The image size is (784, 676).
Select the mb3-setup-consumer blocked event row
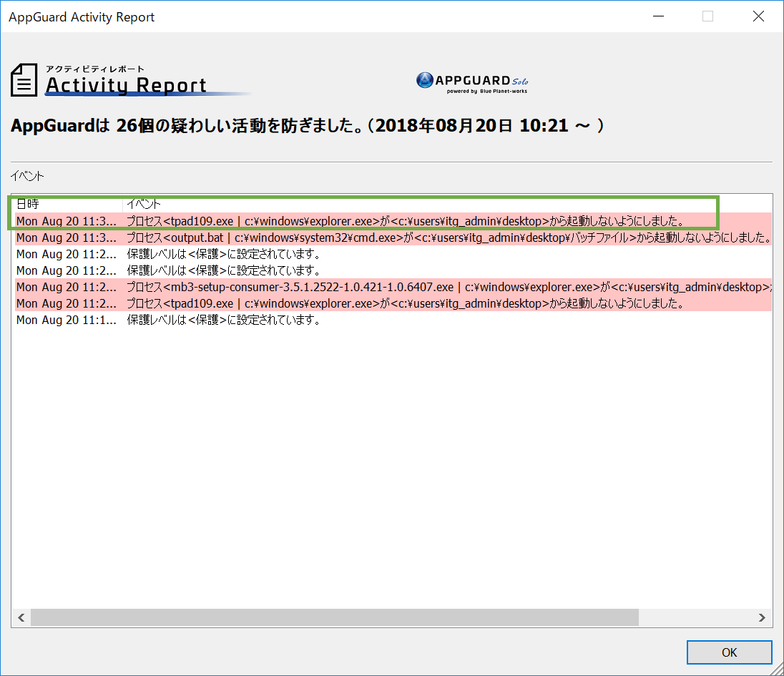286,287
